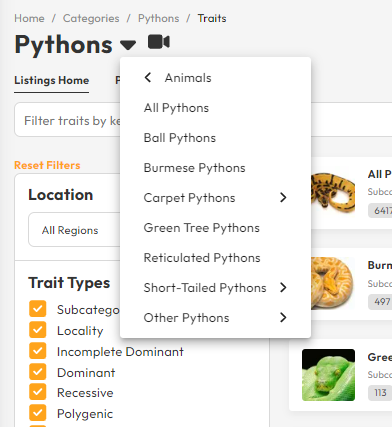Expand the Other Pythons submenu arrow

[283, 317]
